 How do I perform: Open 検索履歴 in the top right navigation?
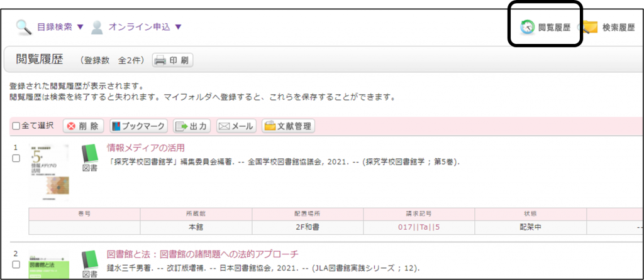(619, 28)
